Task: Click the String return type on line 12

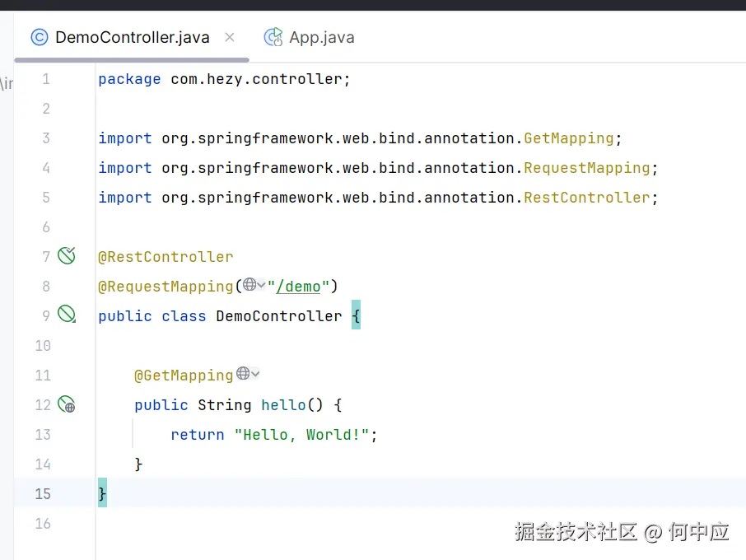Action: tap(225, 405)
